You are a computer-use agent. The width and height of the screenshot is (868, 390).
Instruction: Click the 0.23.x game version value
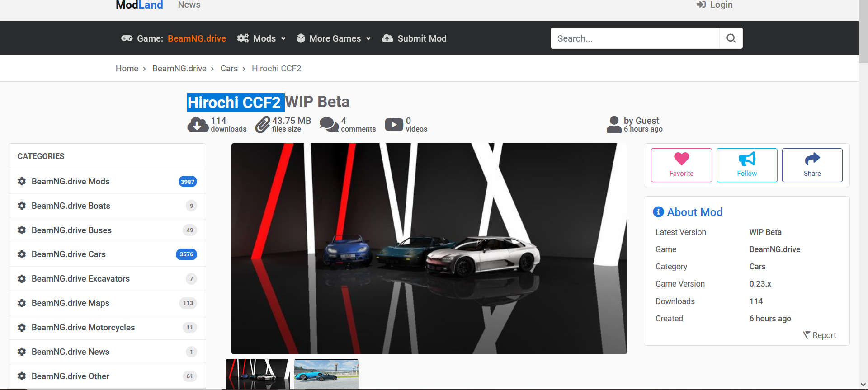(760, 284)
